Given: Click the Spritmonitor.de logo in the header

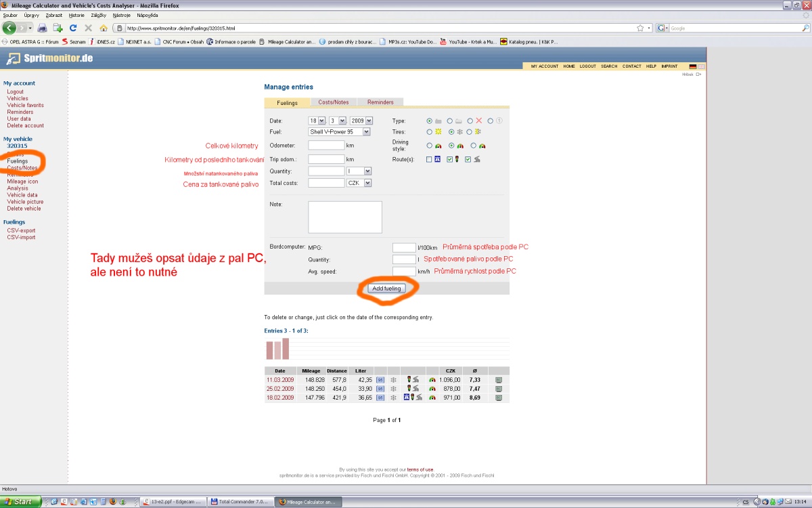Looking at the screenshot, I should 49,59.
